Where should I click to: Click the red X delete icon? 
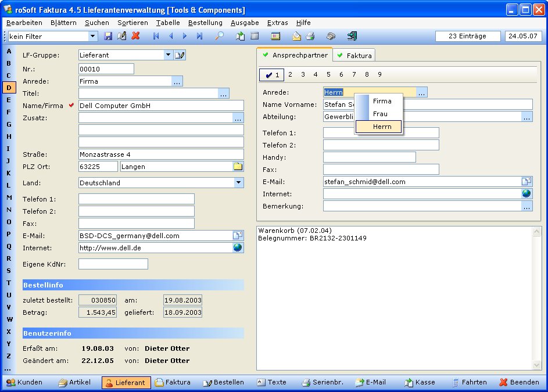(136, 36)
